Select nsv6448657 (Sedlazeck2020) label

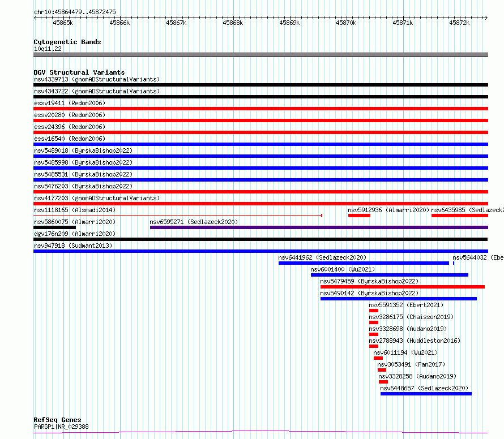click(424, 388)
